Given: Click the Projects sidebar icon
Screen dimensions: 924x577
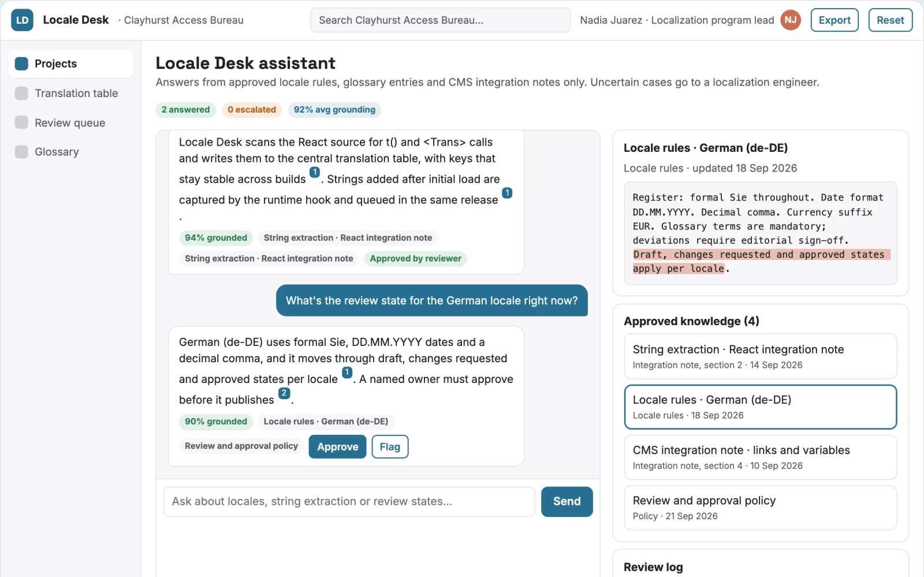Looking at the screenshot, I should click(21, 64).
